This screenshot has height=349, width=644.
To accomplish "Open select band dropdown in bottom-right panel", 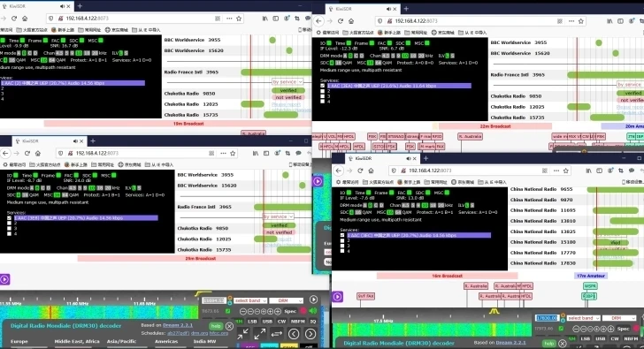I will tap(583, 318).
